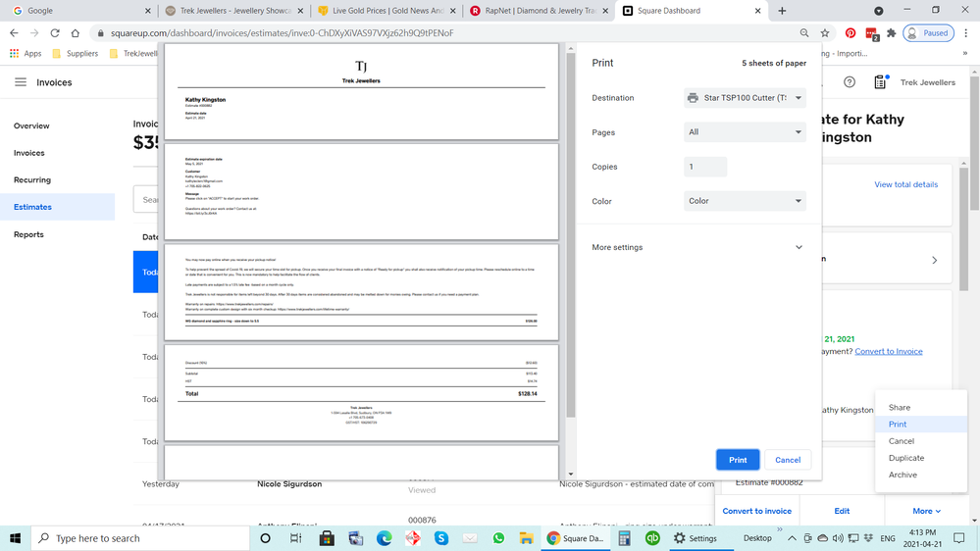Expand the Color dropdown
The image size is (980, 551).
click(745, 201)
